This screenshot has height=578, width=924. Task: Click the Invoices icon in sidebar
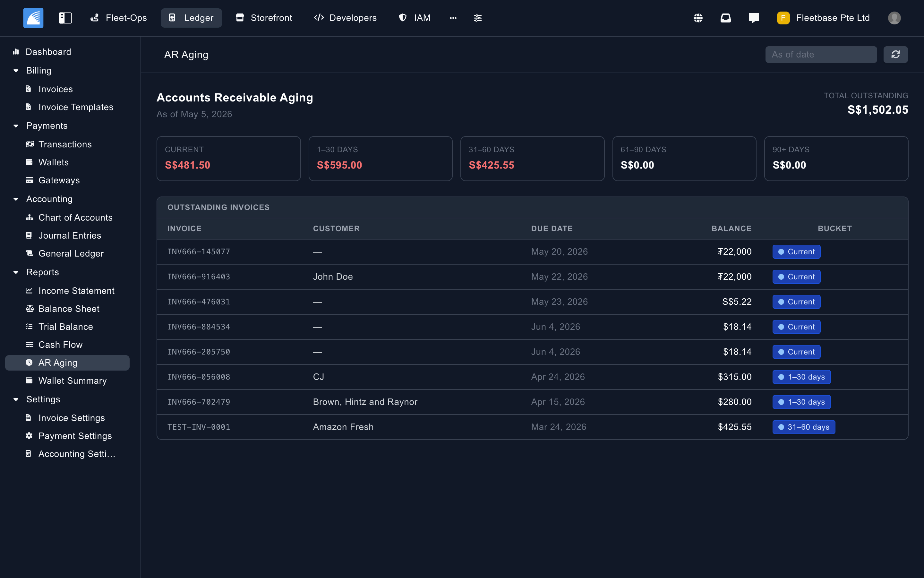[x=29, y=89]
